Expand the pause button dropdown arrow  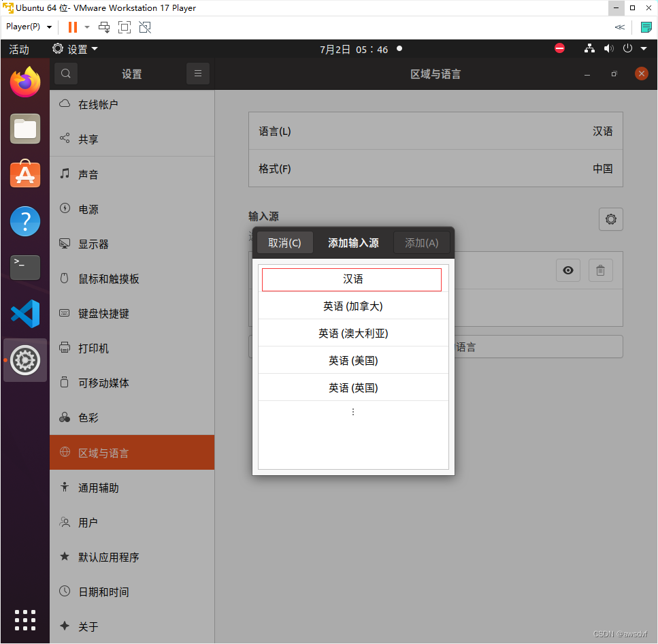click(x=87, y=27)
